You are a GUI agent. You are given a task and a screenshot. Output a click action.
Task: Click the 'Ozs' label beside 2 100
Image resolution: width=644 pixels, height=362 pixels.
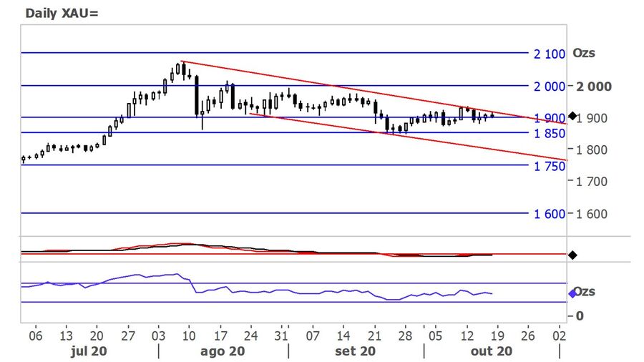coord(584,53)
